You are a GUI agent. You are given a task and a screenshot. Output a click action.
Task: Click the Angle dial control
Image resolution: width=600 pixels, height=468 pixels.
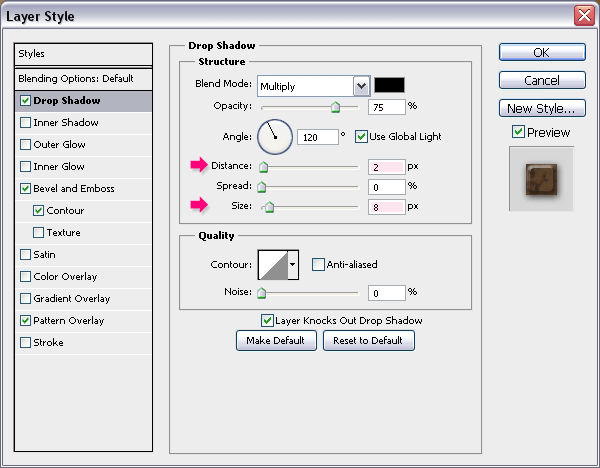(275, 137)
